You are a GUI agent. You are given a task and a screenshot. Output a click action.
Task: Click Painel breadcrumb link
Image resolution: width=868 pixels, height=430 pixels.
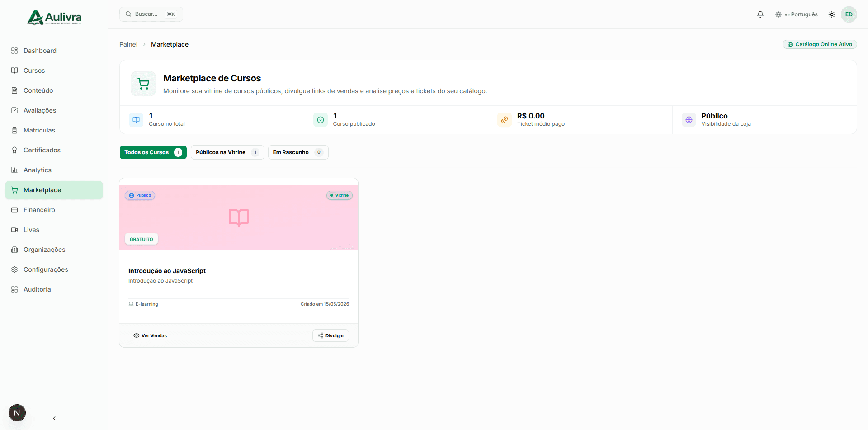[x=128, y=44]
